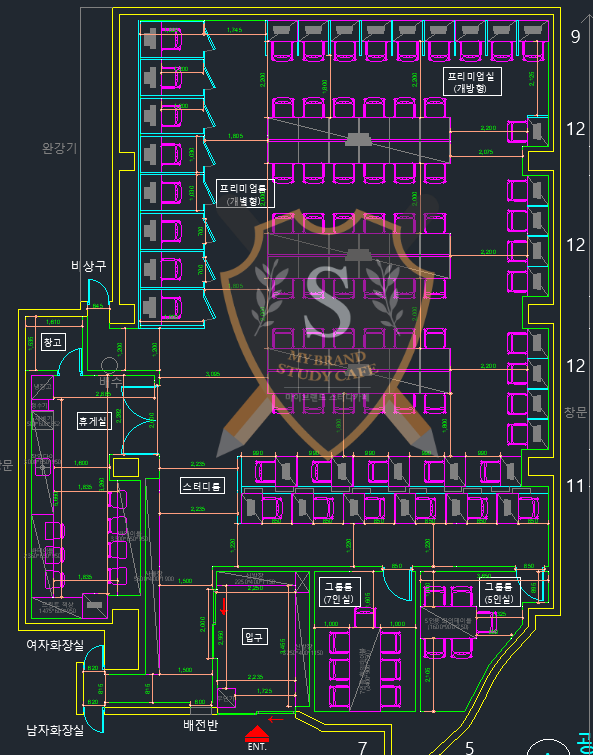Screen dimensions: 593x755
Task: Click the red down arrow beside 입구
Action: tap(224, 607)
